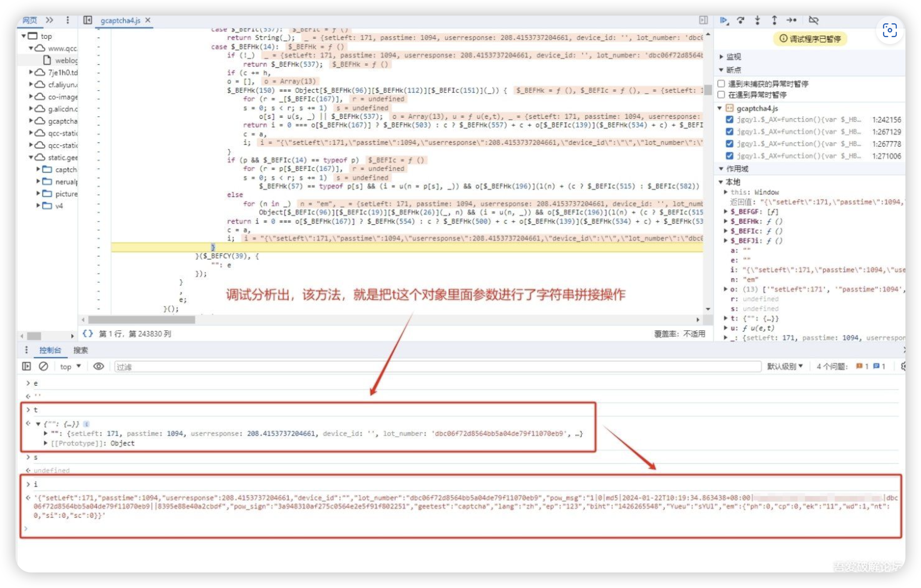921x588 pixels.
Task: Click the resume script execution icon
Action: [724, 20]
